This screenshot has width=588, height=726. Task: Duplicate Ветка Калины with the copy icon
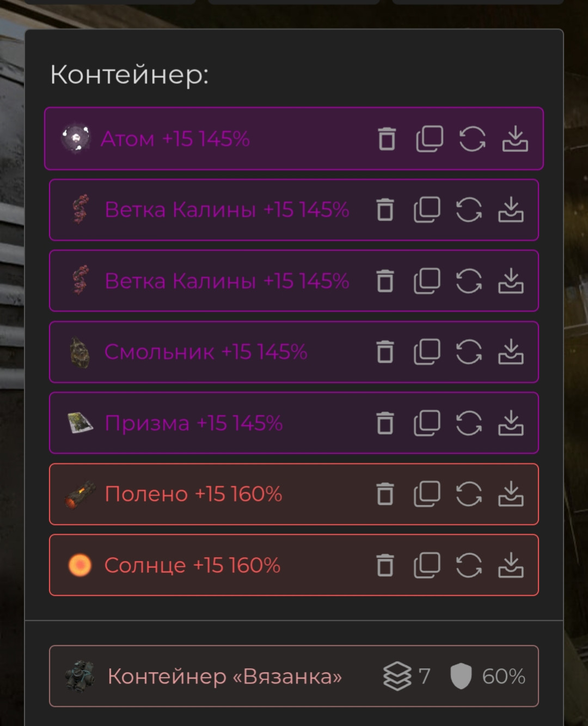pyautogui.click(x=429, y=210)
